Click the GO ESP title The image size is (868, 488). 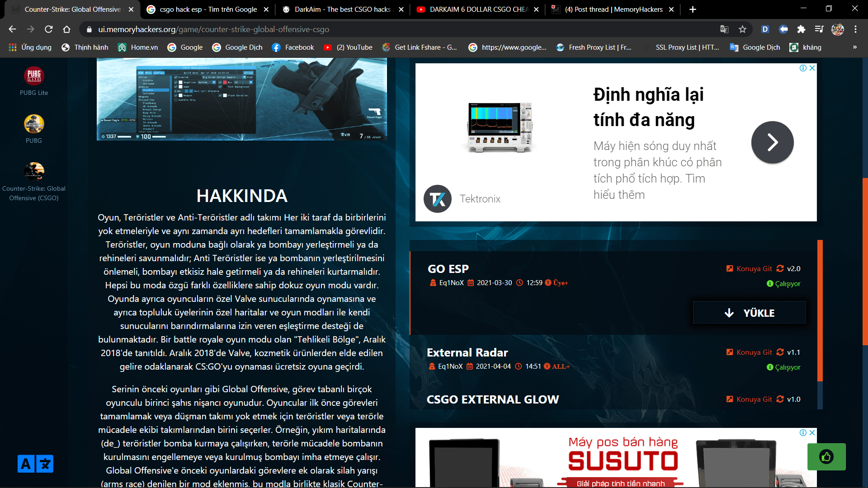click(x=448, y=269)
